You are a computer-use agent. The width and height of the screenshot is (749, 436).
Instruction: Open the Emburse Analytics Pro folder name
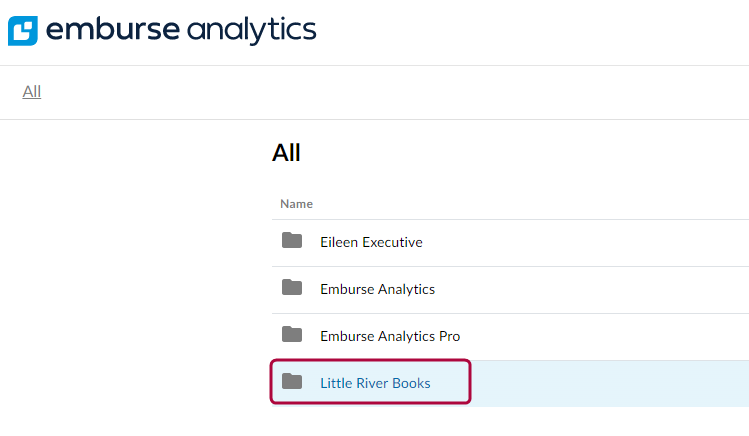click(x=390, y=336)
